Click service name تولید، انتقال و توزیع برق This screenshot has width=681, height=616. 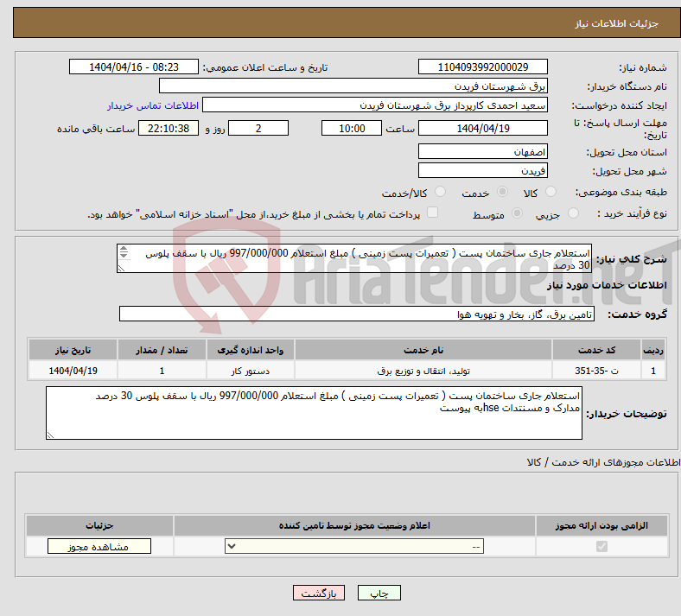click(x=423, y=371)
